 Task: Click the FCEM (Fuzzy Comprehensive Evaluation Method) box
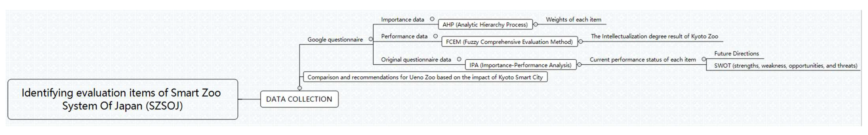(509, 42)
